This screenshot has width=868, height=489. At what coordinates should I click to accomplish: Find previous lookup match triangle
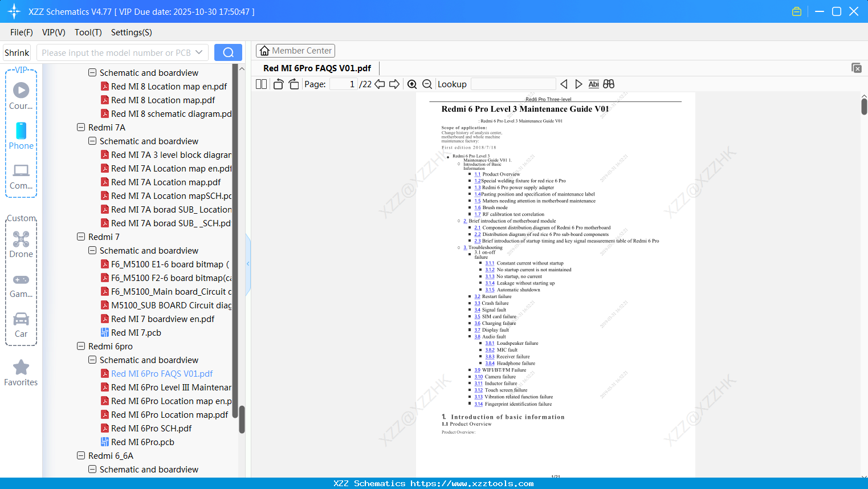(x=564, y=84)
